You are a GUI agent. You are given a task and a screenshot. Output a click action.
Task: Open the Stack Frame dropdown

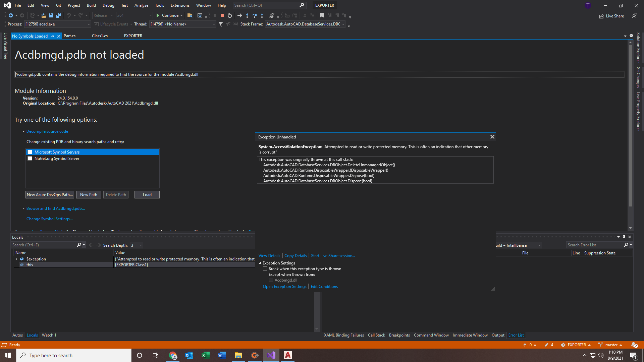click(343, 24)
